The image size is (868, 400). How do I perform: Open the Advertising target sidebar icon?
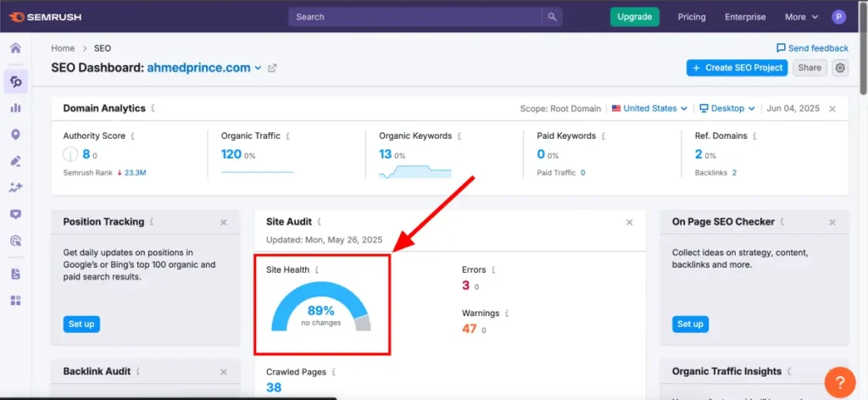[x=15, y=241]
